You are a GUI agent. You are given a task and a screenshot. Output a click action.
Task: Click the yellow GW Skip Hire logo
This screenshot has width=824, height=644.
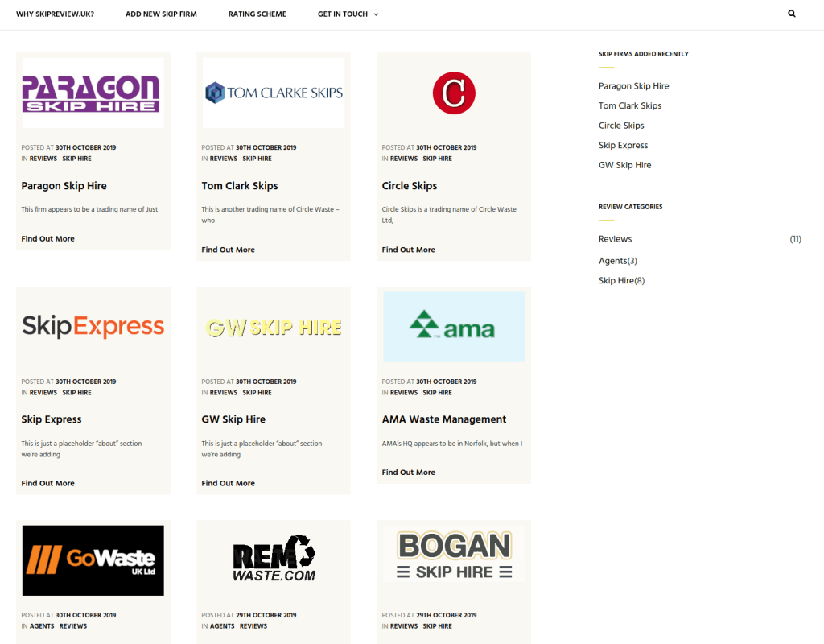(x=274, y=327)
